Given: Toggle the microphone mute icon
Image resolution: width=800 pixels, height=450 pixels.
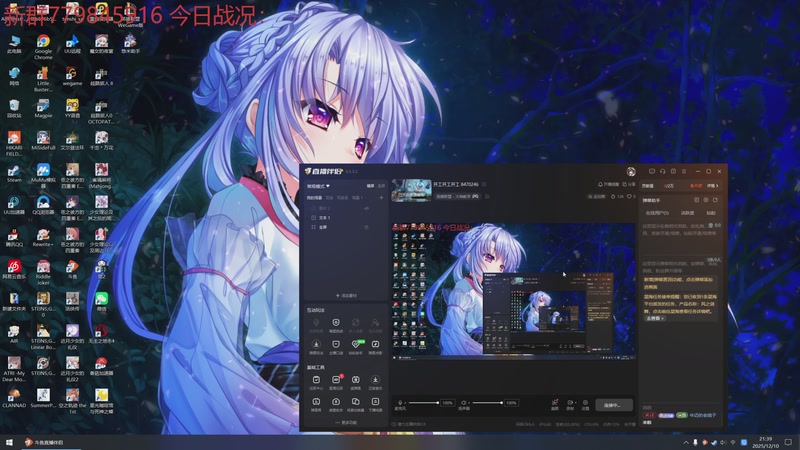Looking at the screenshot, I should (399, 403).
